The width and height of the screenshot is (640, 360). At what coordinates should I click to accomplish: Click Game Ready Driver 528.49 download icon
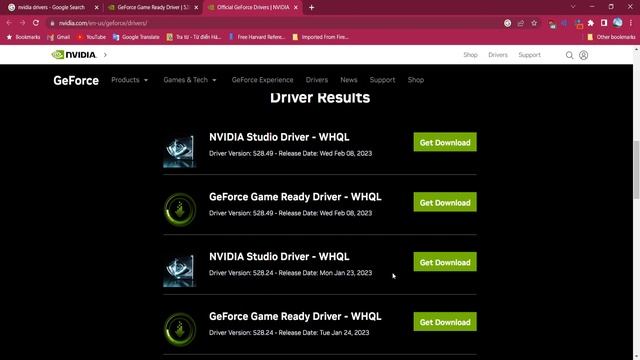click(180, 210)
